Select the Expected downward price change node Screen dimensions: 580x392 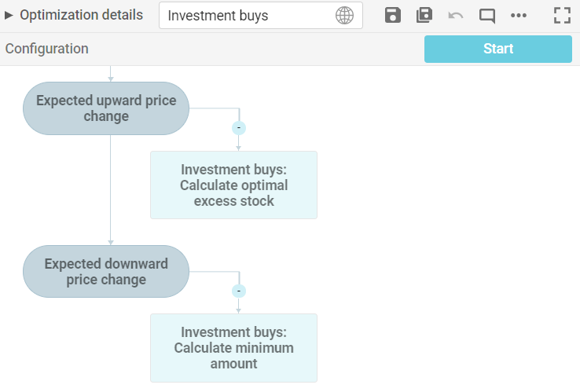(106, 272)
